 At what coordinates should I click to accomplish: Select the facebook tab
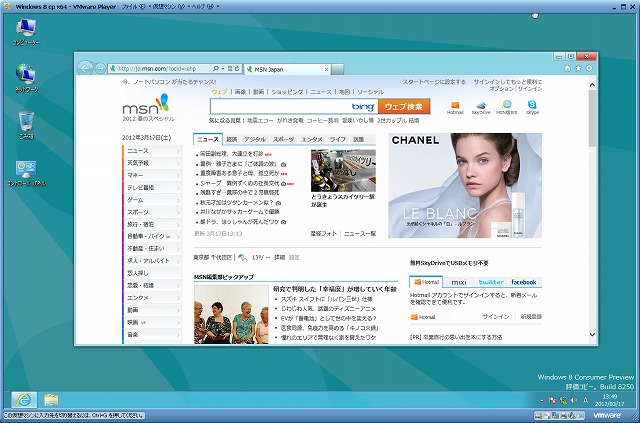(524, 282)
